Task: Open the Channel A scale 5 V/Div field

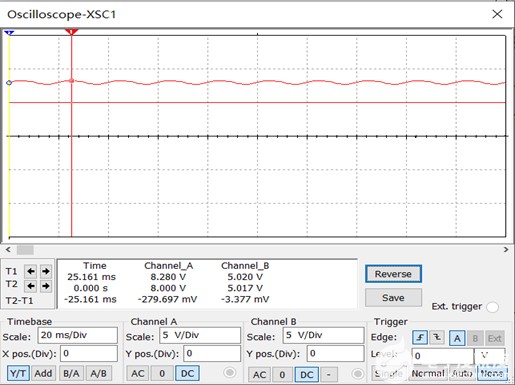Action: pos(200,335)
